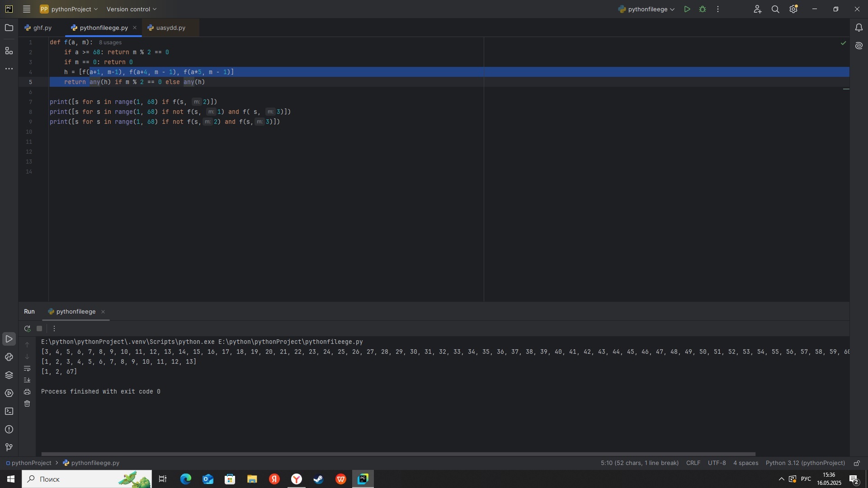
Task: Close the pythonfileege.py editor tab
Action: [135, 28]
